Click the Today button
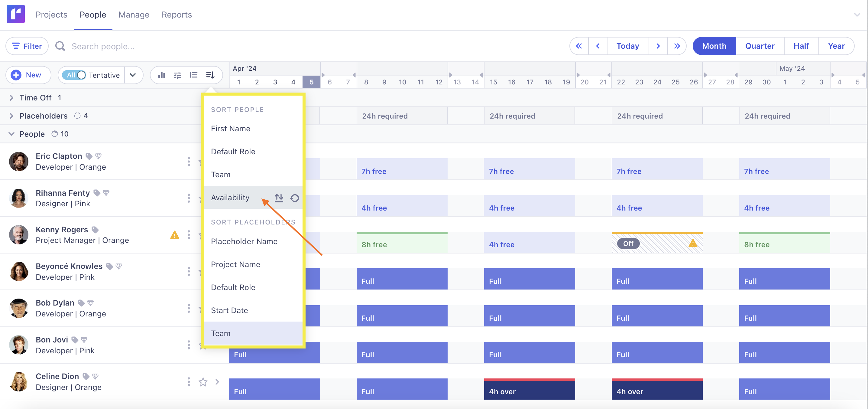The height and width of the screenshot is (409, 868). [x=627, y=46]
